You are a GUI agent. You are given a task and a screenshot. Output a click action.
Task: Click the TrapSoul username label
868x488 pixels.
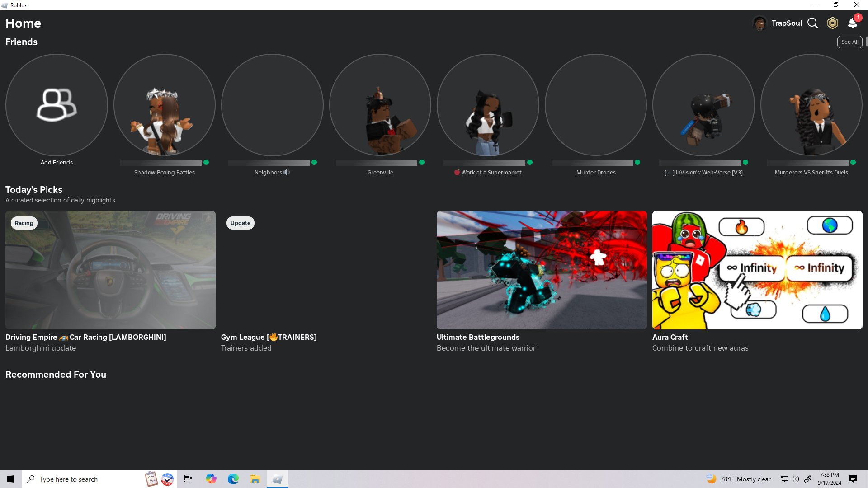point(786,23)
